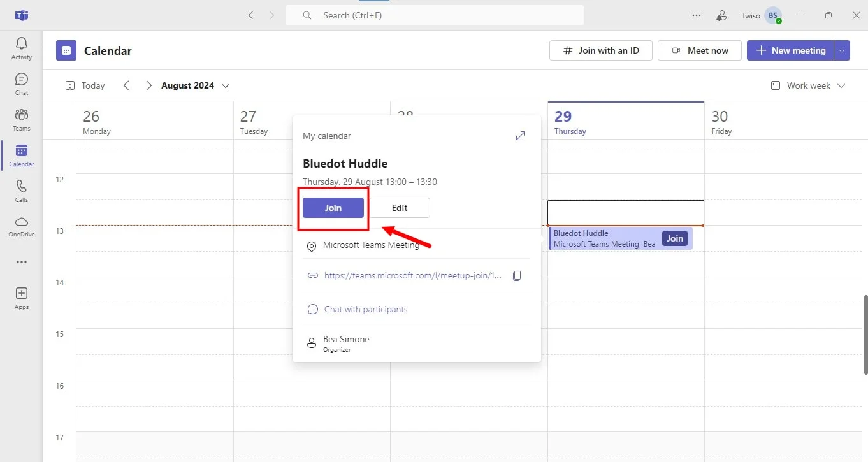This screenshot has height=462, width=868.
Task: Open the Activity feed in sidebar
Action: [x=22, y=48]
